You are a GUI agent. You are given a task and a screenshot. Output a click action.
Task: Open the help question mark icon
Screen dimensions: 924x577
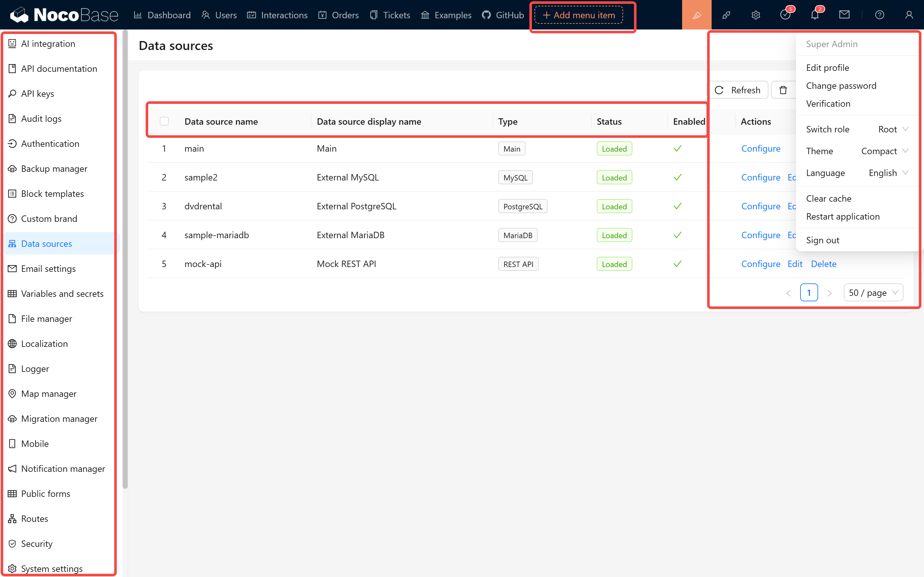(879, 15)
